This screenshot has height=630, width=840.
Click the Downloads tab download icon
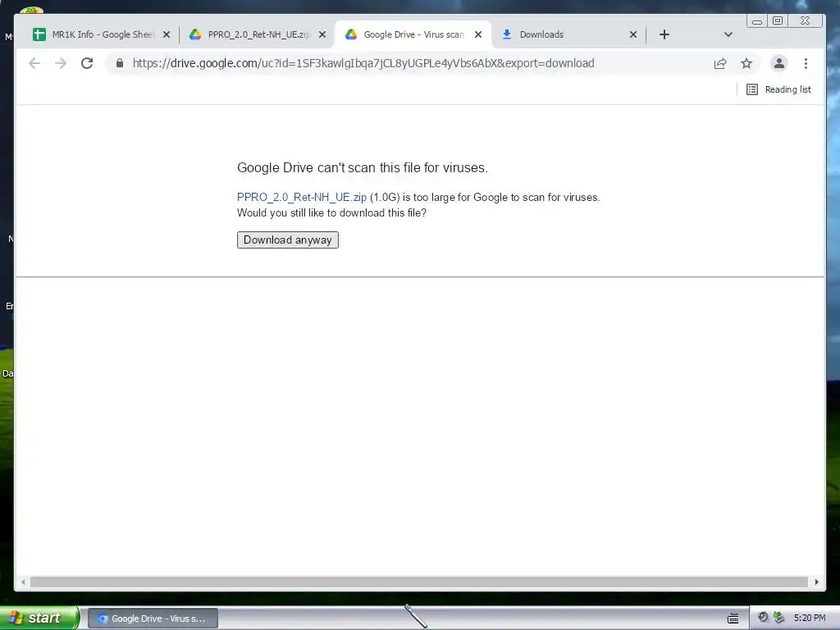(506, 34)
